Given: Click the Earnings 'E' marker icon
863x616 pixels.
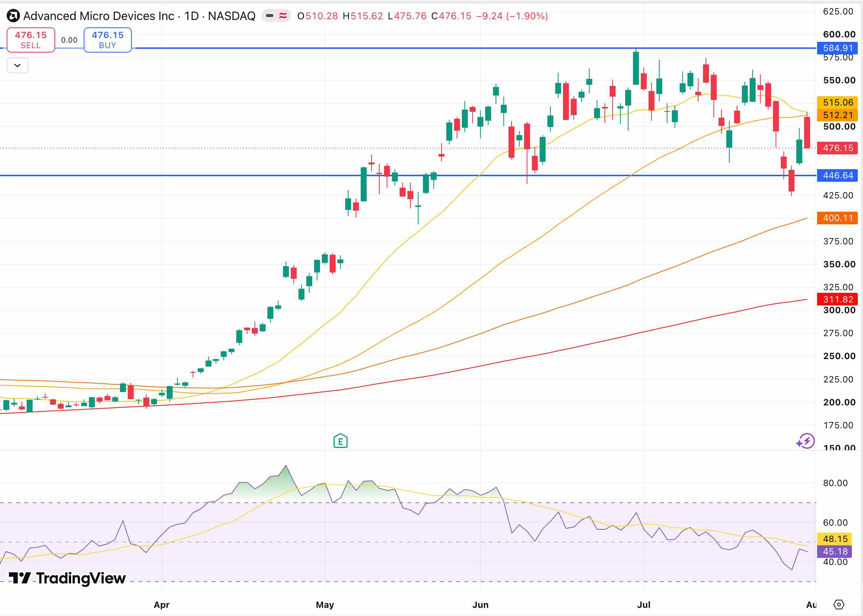Looking at the screenshot, I should pos(340,441).
